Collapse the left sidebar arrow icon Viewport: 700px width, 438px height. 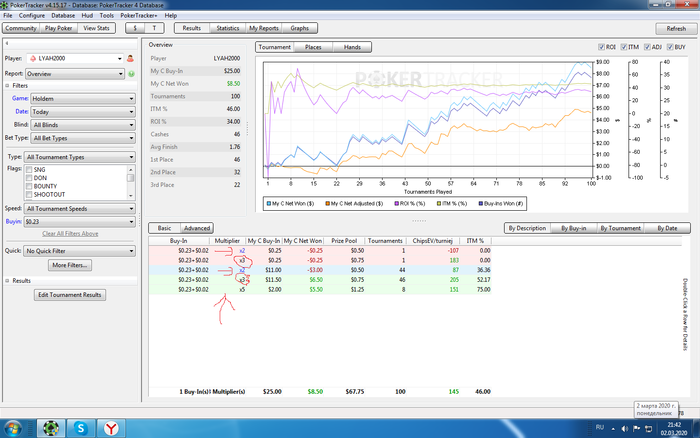click(7, 43)
